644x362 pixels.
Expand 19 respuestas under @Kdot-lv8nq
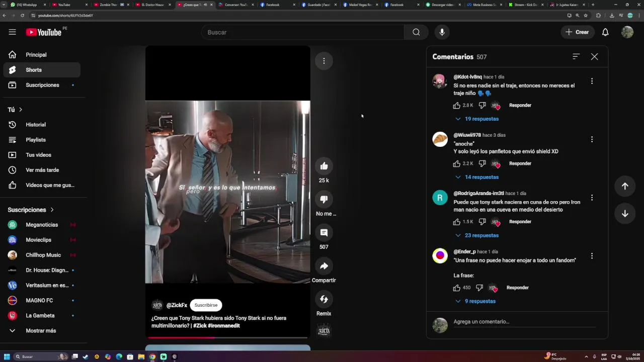point(476,119)
